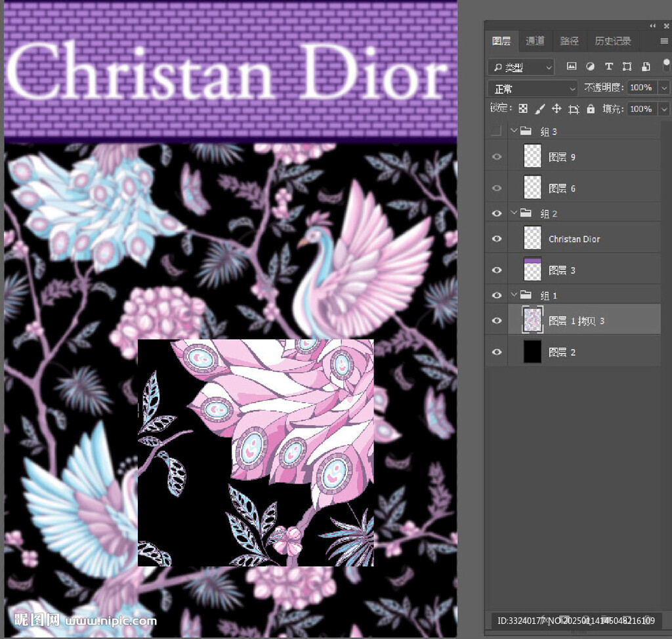Switch to the 通道 channels tab
Viewport: 672px width, 639px height.
coord(535,41)
